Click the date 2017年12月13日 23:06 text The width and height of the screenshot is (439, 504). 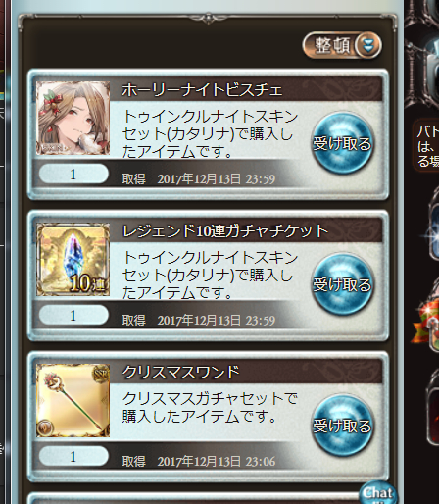click(x=217, y=462)
